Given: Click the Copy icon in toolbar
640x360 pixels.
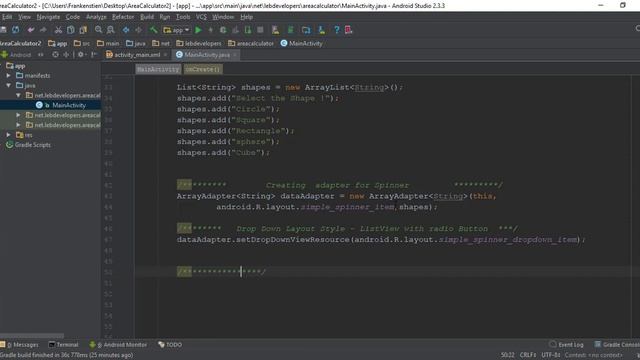Looking at the screenshot, I should tap(71, 30).
